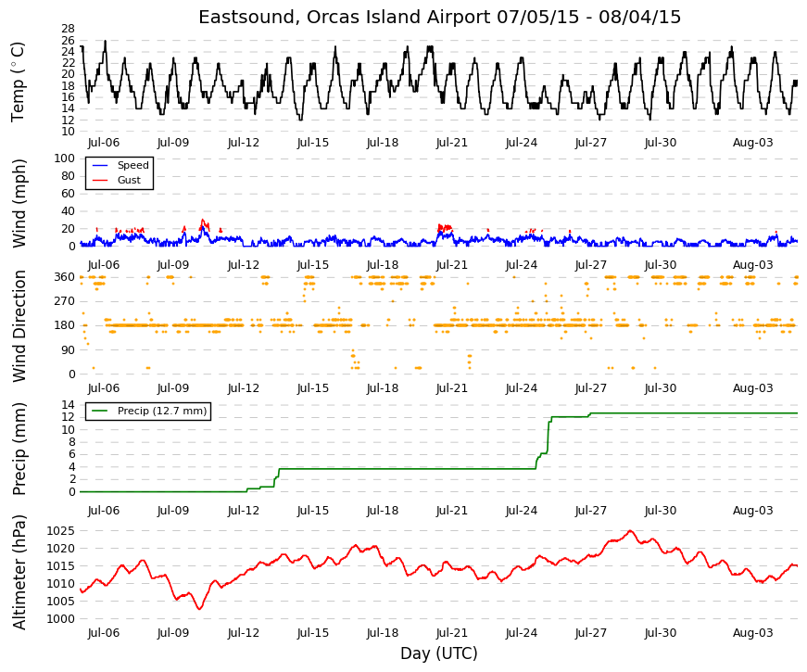The image size is (807, 672).
Task: Click the Temp (°C) axis label
Action: click(x=18, y=82)
